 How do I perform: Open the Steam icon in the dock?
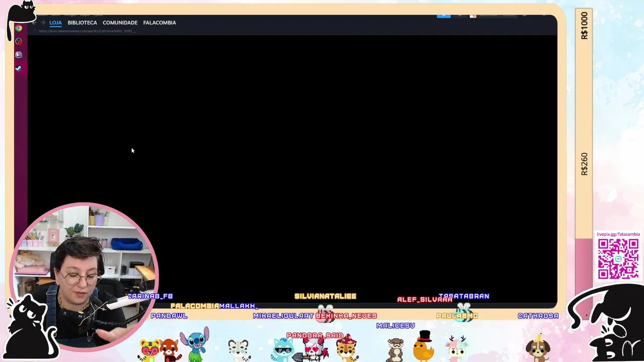(x=19, y=68)
